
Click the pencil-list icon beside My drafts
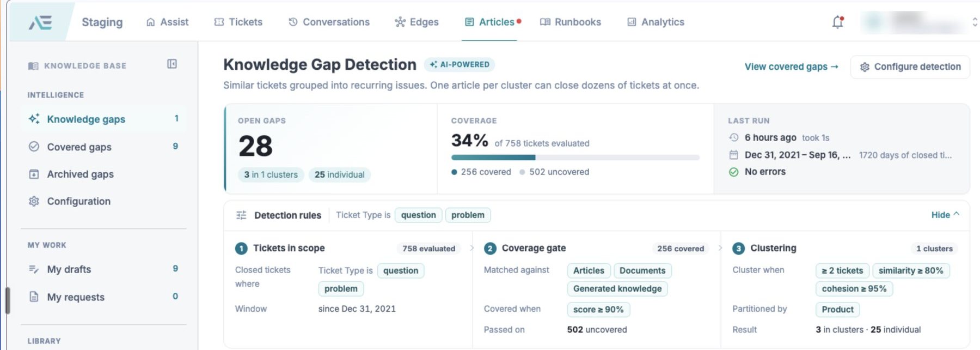click(34, 269)
